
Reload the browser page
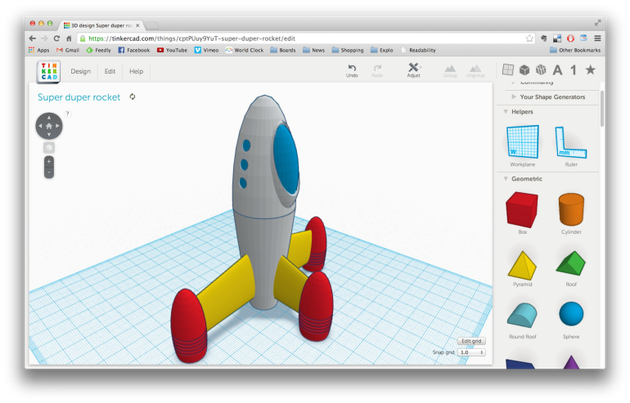tap(57, 39)
